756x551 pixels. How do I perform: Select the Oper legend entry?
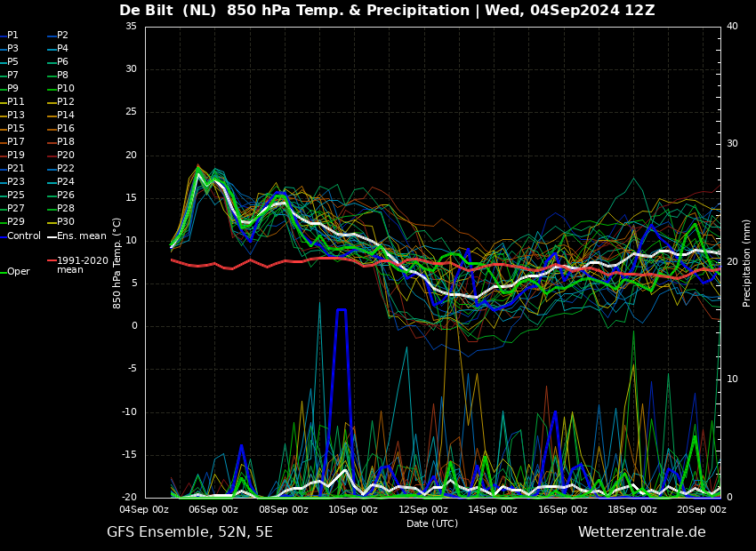tap(18, 272)
